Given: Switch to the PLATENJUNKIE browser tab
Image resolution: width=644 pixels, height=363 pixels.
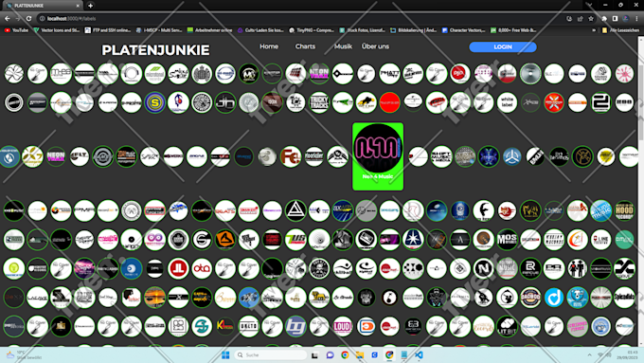Looking at the screenshot, I should [42, 6].
